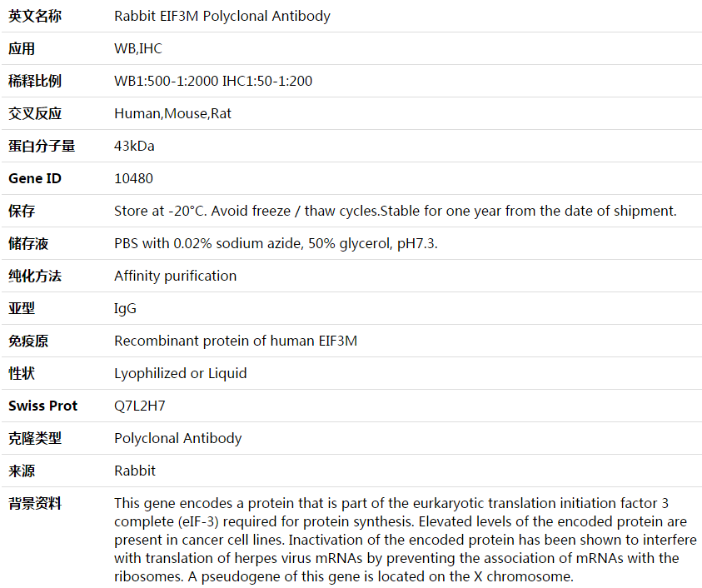Click the Rabbit source value
702x588 pixels.
[135, 471]
